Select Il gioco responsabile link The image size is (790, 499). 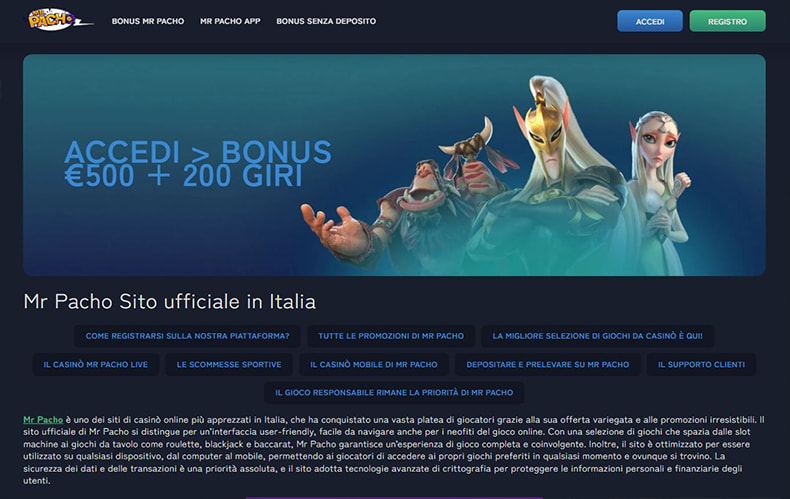tap(394, 393)
